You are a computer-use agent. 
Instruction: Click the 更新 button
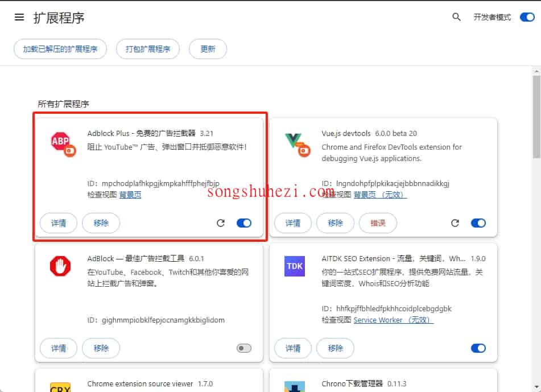click(x=208, y=49)
